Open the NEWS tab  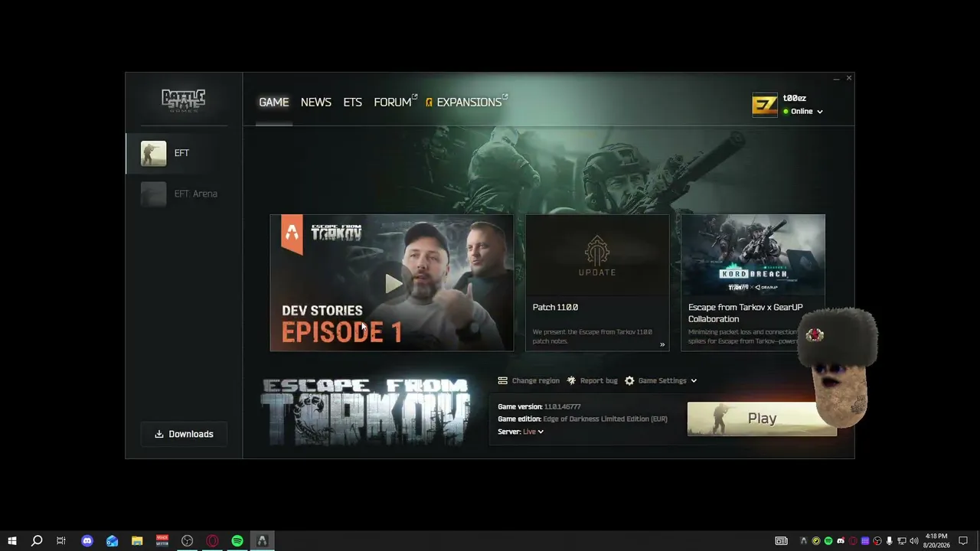316,103
